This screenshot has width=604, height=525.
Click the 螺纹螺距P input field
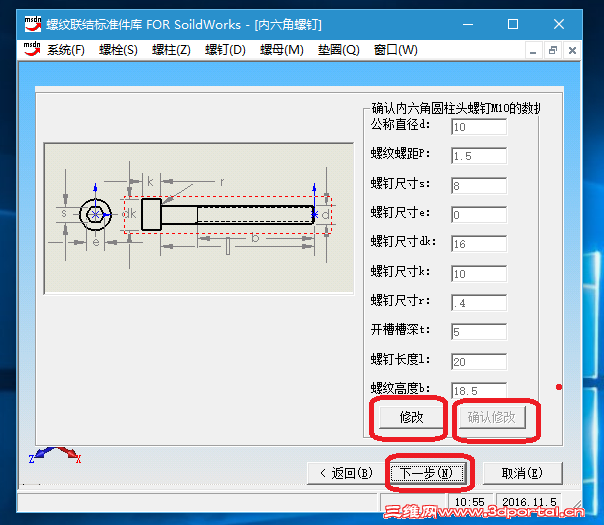pyautogui.click(x=479, y=156)
